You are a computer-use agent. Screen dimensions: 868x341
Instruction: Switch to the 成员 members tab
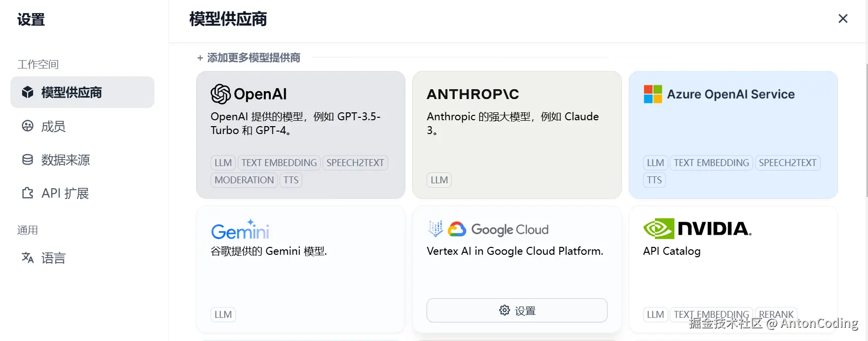53,127
